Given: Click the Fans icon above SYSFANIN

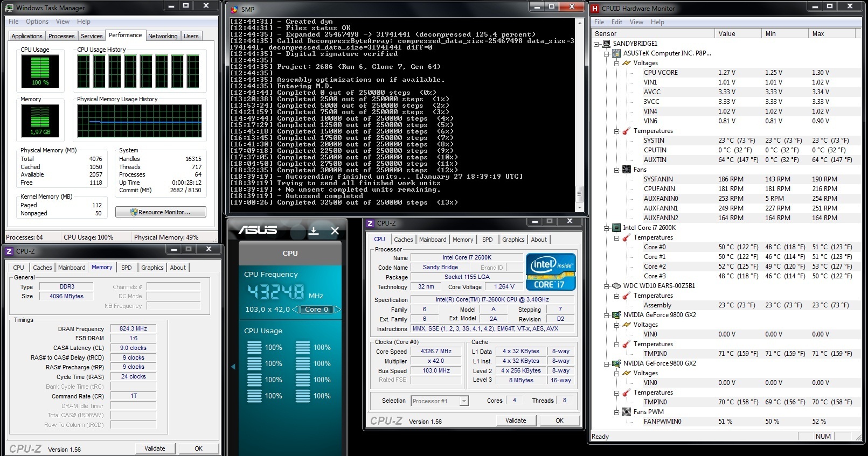Looking at the screenshot, I should [627, 170].
